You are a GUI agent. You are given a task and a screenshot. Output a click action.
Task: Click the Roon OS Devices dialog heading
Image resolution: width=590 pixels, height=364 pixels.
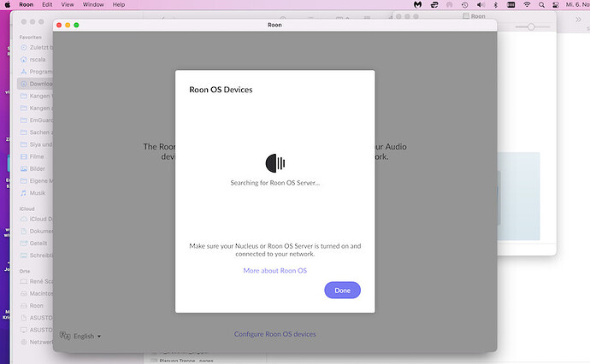tap(221, 90)
